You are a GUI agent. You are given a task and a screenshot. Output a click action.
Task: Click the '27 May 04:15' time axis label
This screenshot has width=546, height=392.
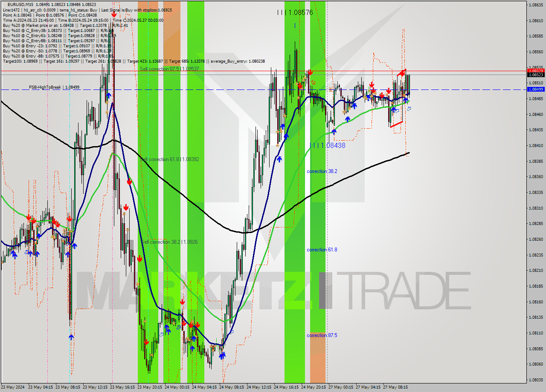coord(368,387)
